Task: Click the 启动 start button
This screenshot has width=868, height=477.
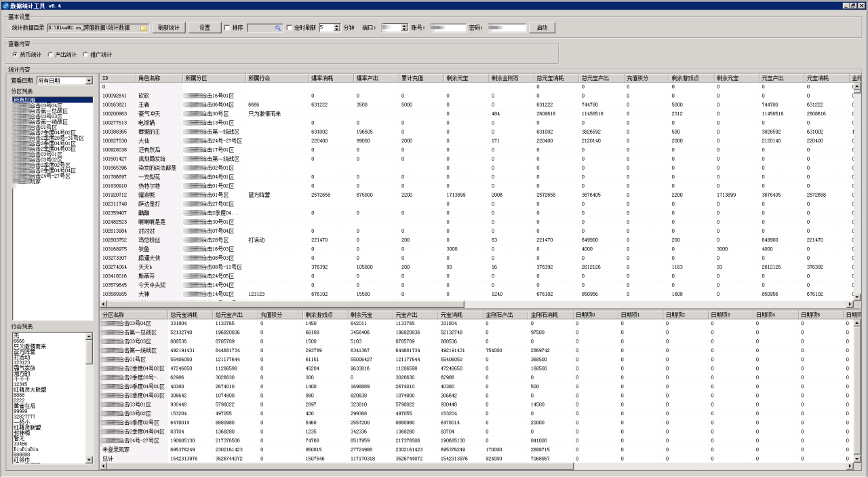Action: (542, 28)
